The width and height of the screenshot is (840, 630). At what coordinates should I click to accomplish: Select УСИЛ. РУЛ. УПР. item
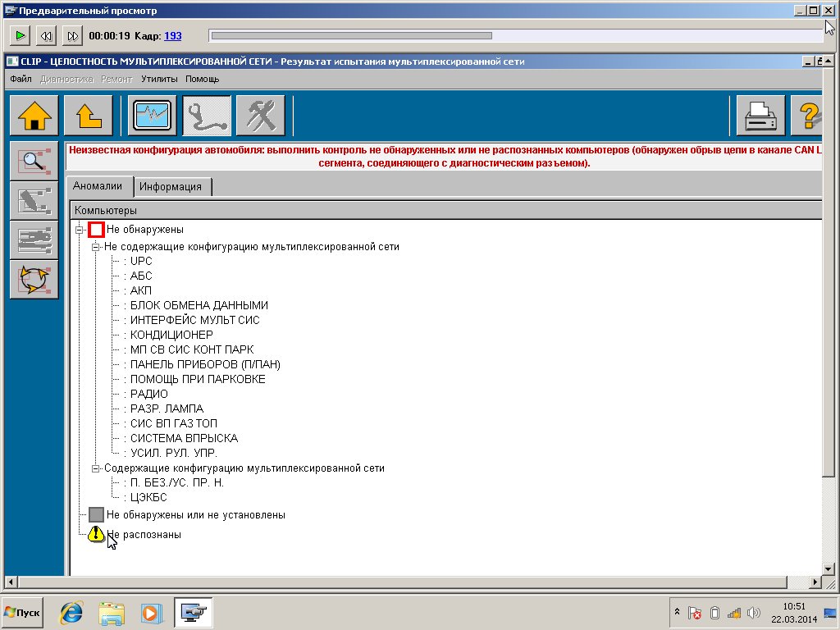174,453
